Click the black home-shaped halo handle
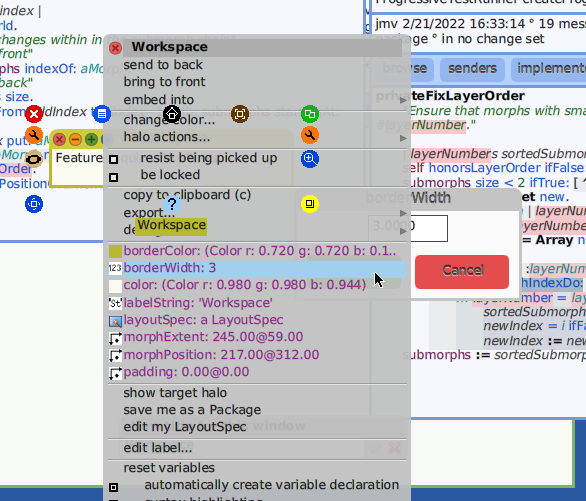Viewport: 586px width, 501px height. pos(172,114)
